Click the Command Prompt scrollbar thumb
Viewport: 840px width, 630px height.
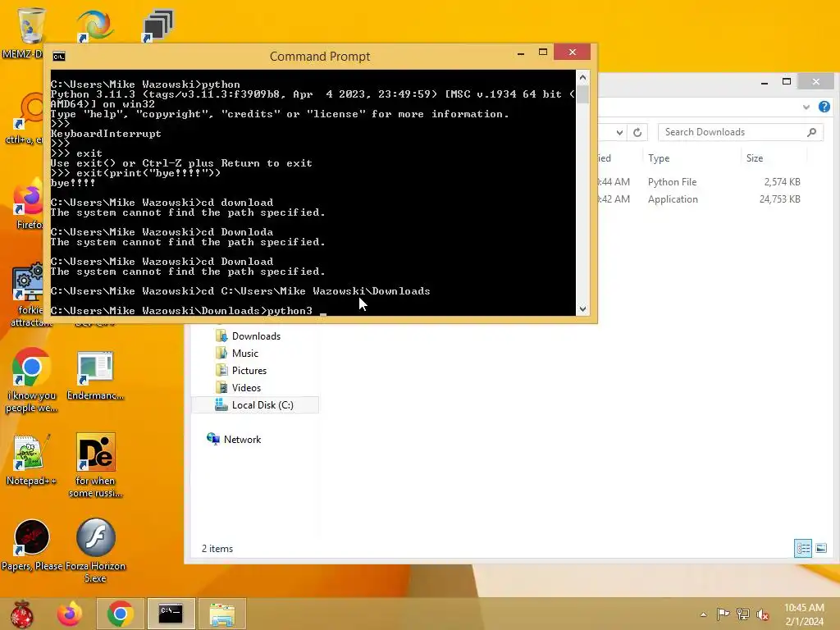pos(583,94)
